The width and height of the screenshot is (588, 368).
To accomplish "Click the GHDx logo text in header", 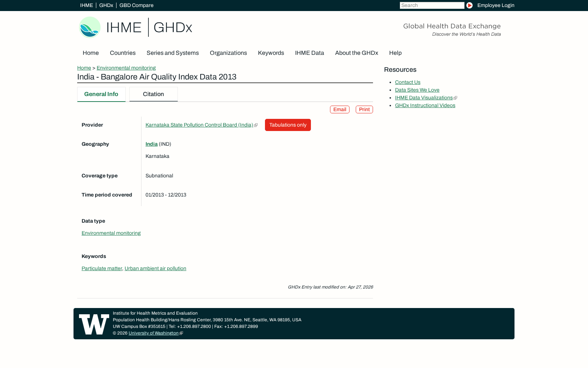I will [x=173, y=28].
